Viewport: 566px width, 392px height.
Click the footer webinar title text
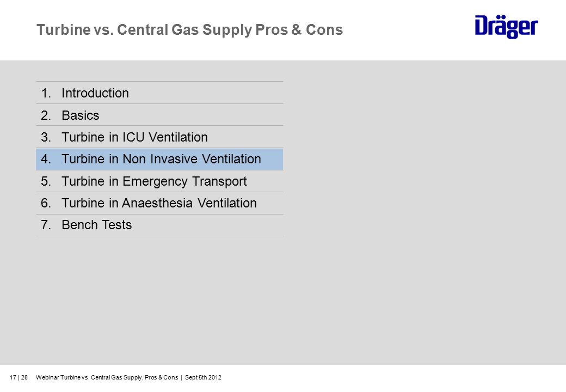coord(107,377)
